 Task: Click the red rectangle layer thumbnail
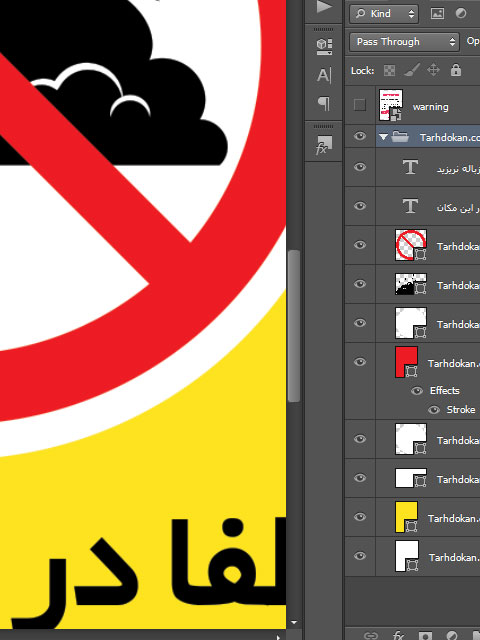406,362
